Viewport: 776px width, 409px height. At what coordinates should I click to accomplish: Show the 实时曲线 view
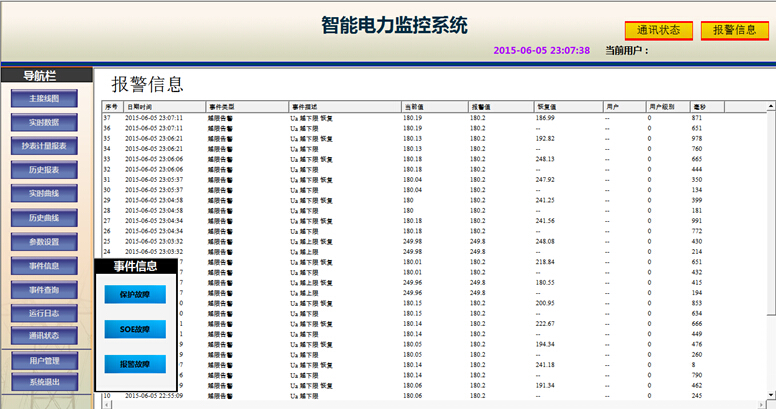[44, 193]
